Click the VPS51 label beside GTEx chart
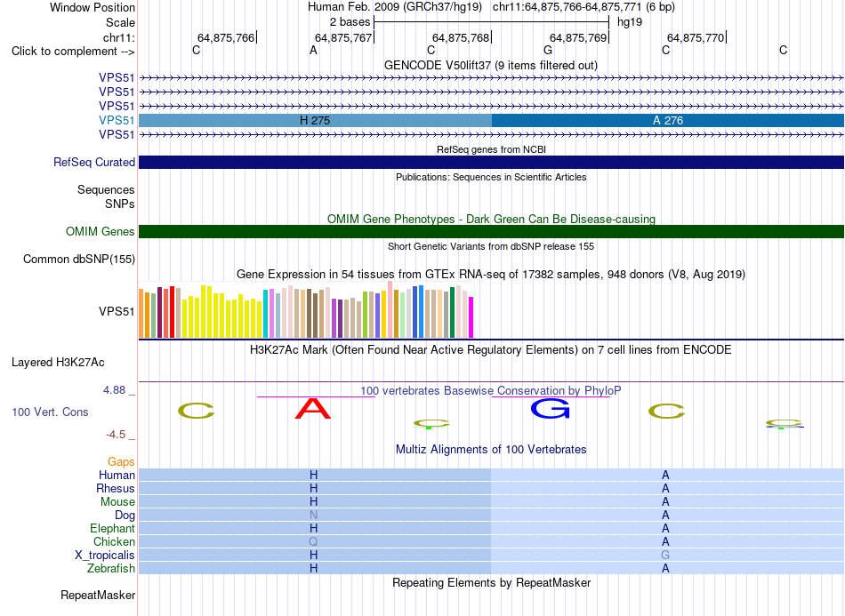This screenshot has width=845, height=616. (x=117, y=311)
